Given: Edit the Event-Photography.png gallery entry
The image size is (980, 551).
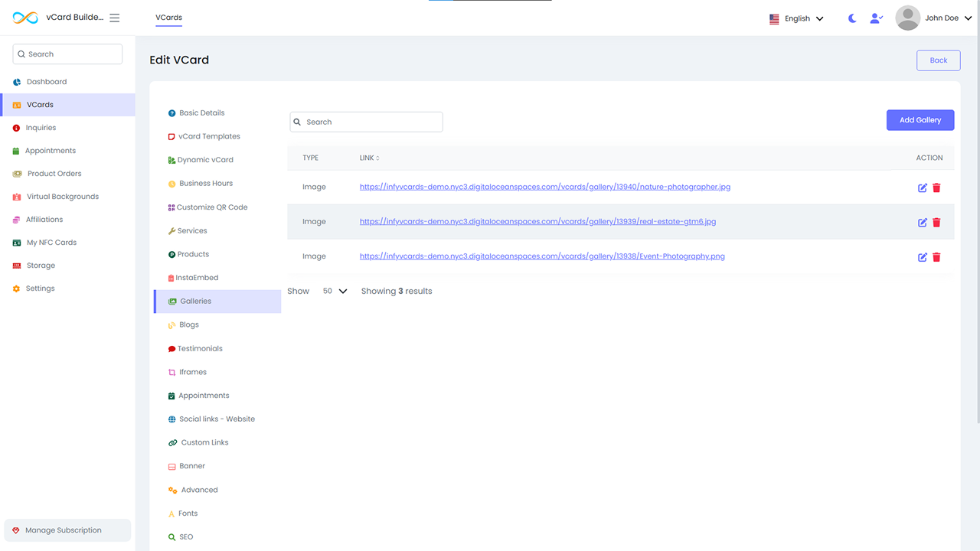Looking at the screenshot, I should click(x=923, y=257).
